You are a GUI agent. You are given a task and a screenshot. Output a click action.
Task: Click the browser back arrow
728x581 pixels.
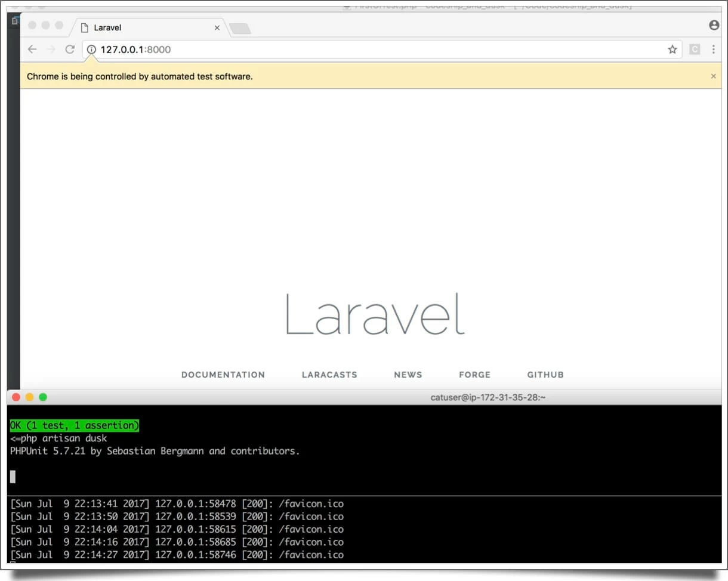point(32,50)
